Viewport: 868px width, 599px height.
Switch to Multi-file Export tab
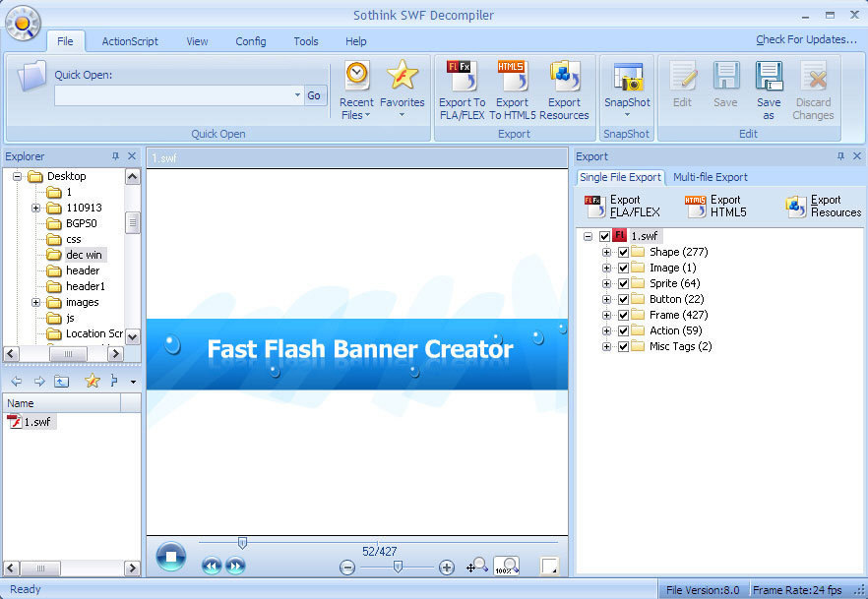point(711,177)
